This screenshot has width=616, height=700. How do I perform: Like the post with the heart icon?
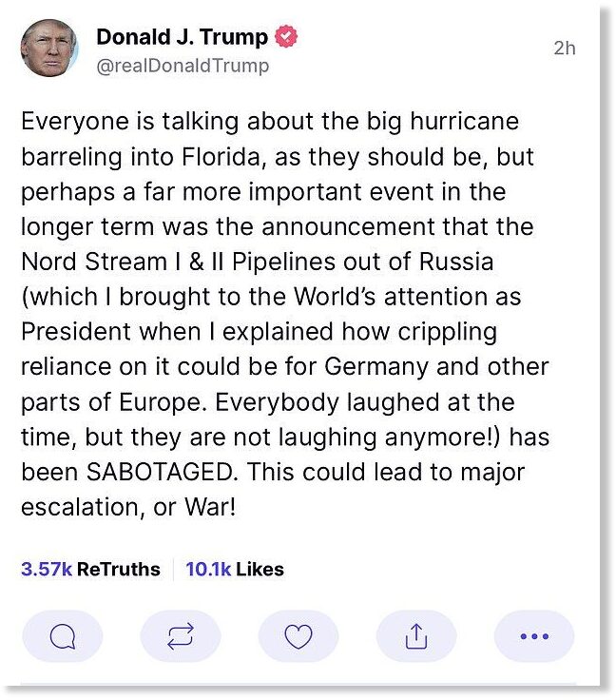[298, 635]
